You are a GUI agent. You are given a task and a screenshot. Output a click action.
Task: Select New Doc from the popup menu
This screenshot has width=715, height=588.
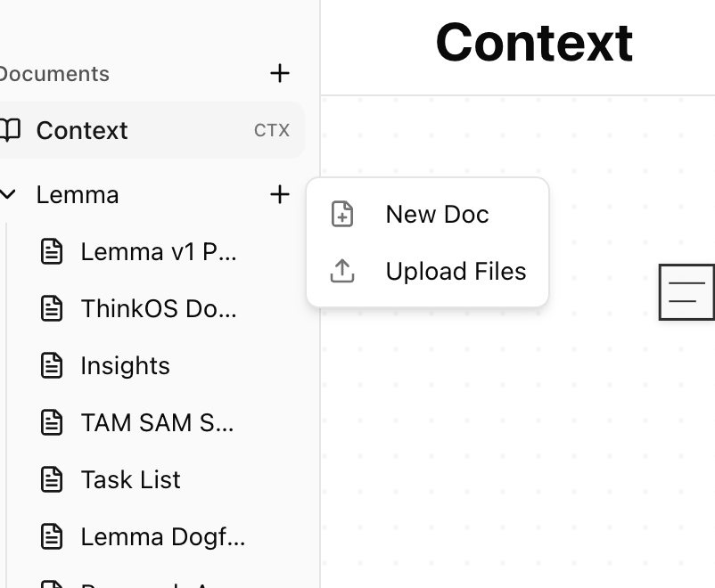pos(437,215)
